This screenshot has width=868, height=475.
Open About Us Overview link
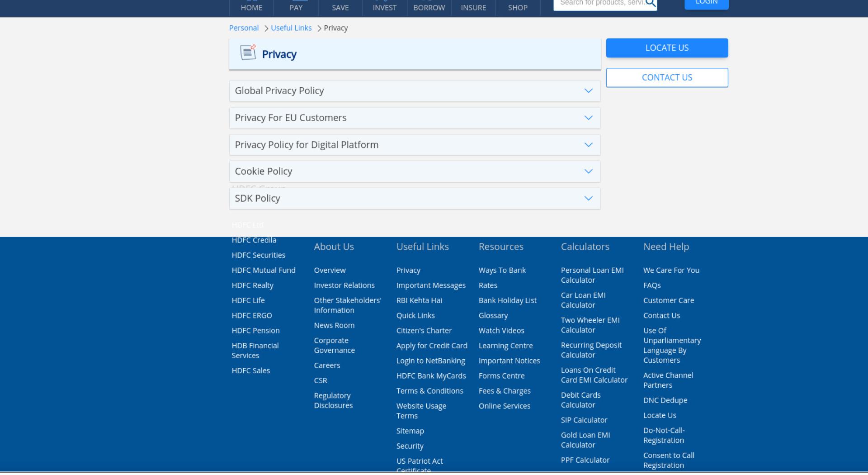[x=330, y=270]
